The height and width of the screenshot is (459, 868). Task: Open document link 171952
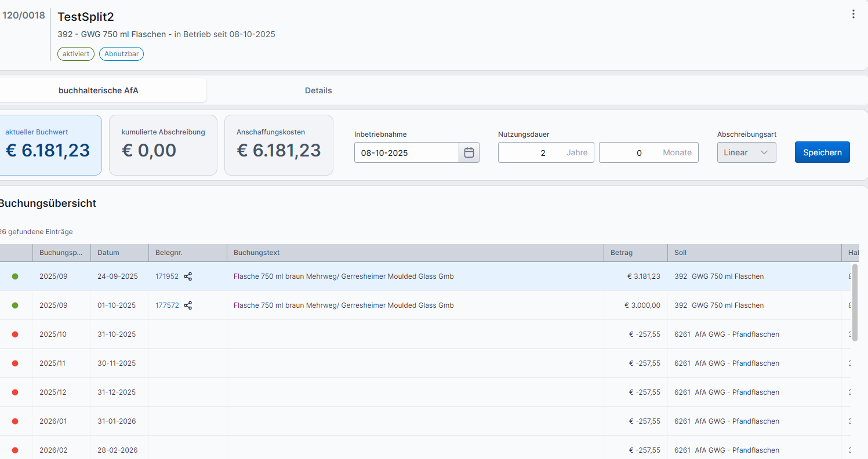point(167,276)
